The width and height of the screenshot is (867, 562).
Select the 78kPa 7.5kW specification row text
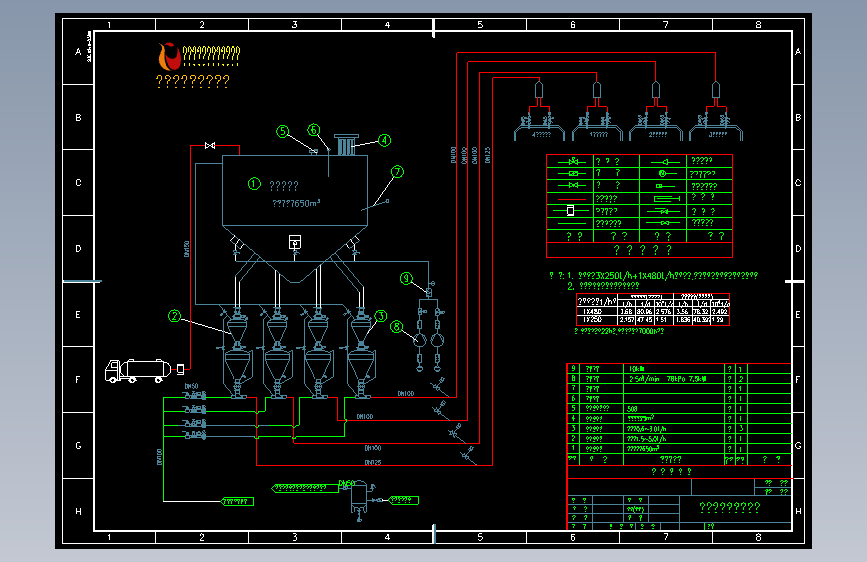[x=667, y=379]
